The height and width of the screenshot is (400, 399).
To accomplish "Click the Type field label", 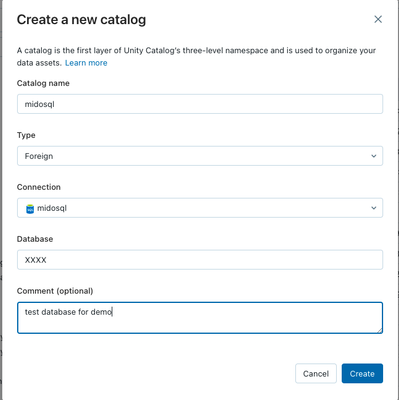I will point(26,135).
